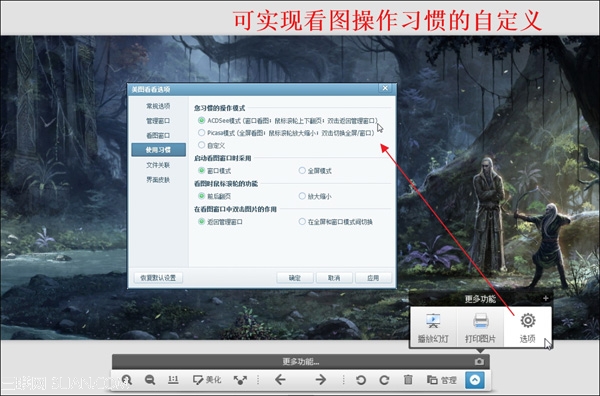The height and width of the screenshot is (396, 600).
Task: Rotate image counterclockwise
Action: pyautogui.click(x=360, y=380)
